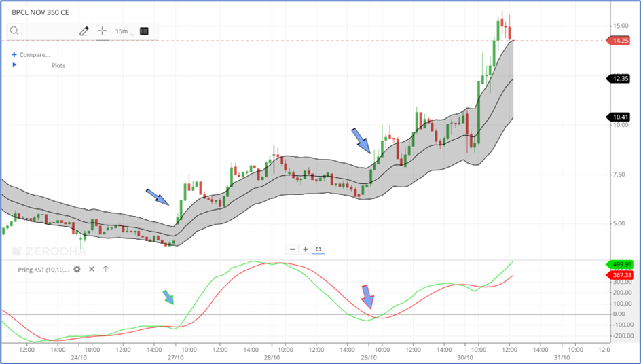Click the 24/10 date axis marker
The image size is (641, 364).
pos(79,357)
